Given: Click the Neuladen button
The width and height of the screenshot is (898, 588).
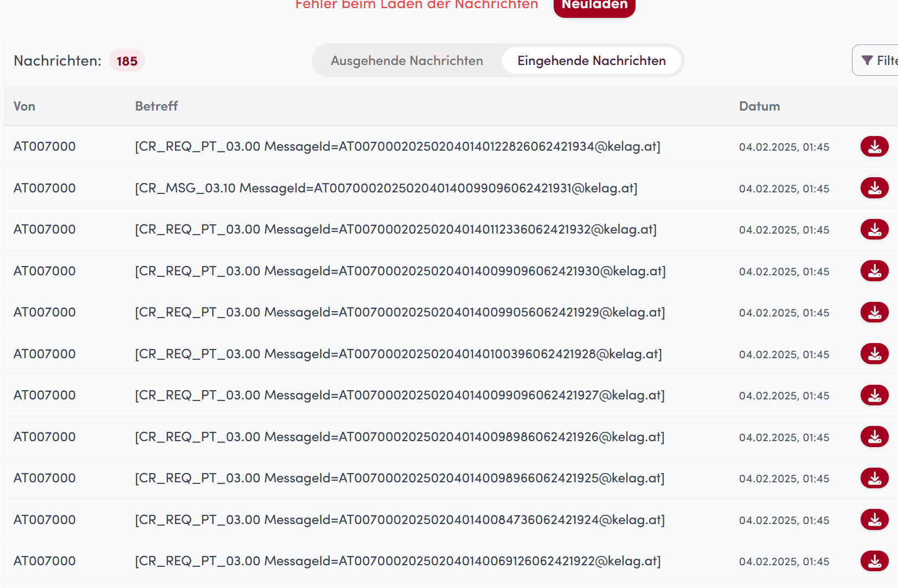Looking at the screenshot, I should [x=594, y=5].
